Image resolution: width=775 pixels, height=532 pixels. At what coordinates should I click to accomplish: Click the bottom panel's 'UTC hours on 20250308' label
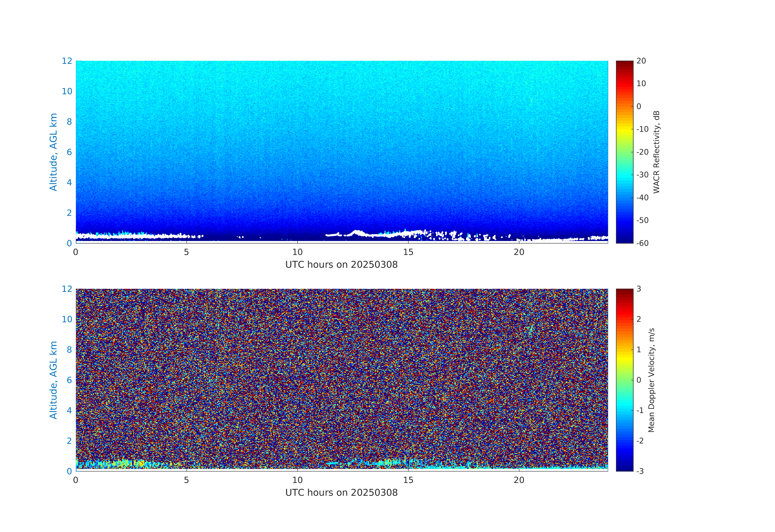point(341,493)
